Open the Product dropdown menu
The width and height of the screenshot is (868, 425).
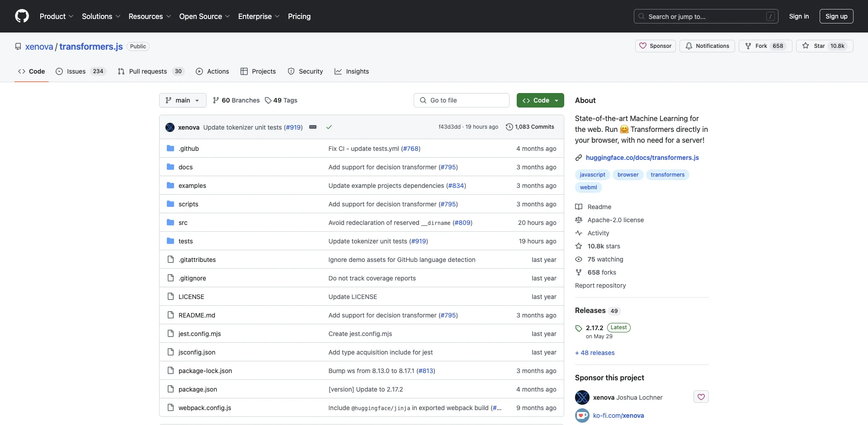(x=57, y=16)
